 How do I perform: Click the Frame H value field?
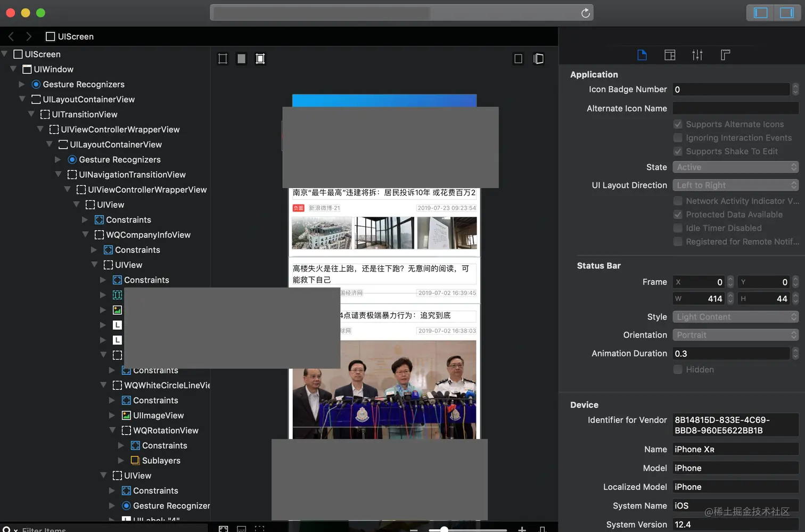point(764,299)
